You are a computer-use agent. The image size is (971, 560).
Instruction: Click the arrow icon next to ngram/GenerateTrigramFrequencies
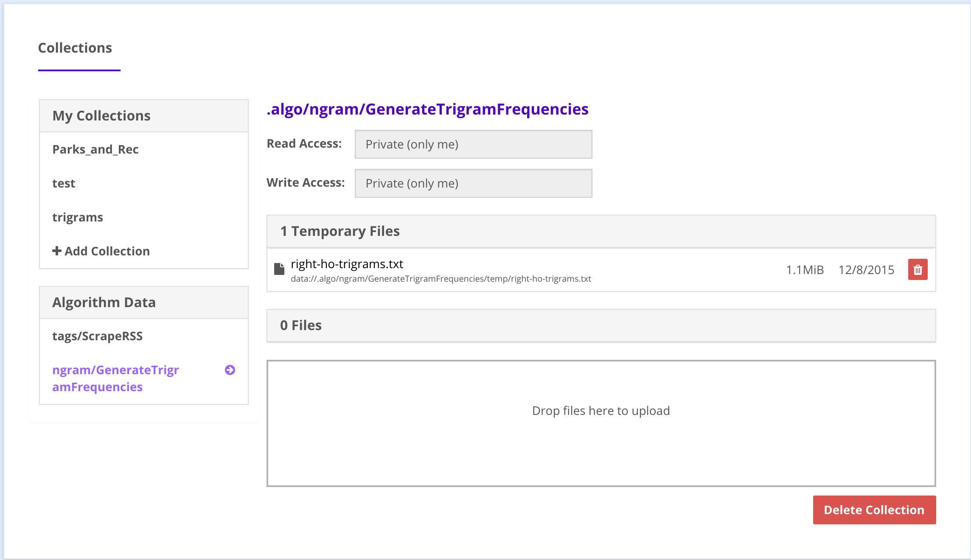pyautogui.click(x=230, y=370)
